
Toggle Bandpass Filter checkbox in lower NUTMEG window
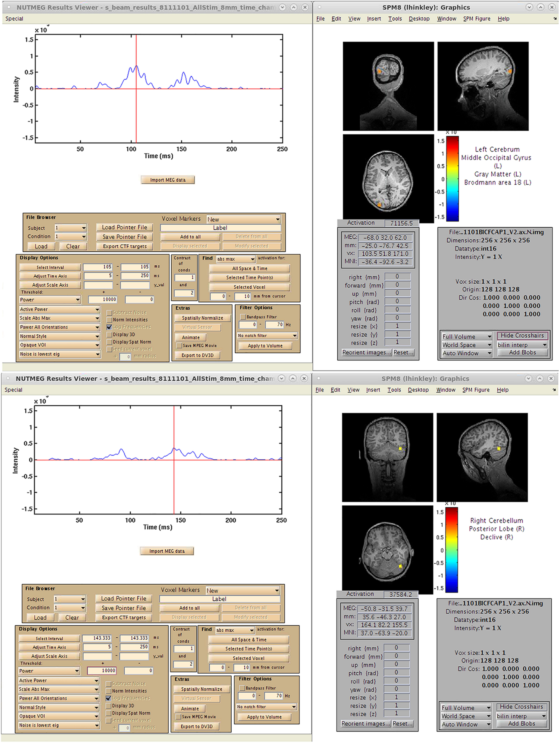click(x=242, y=688)
